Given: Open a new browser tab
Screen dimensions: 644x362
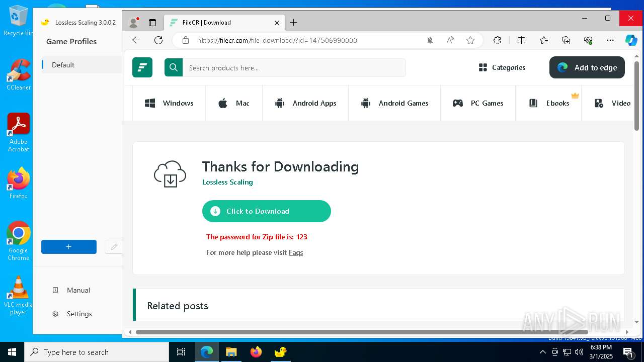Looking at the screenshot, I should point(294,22).
